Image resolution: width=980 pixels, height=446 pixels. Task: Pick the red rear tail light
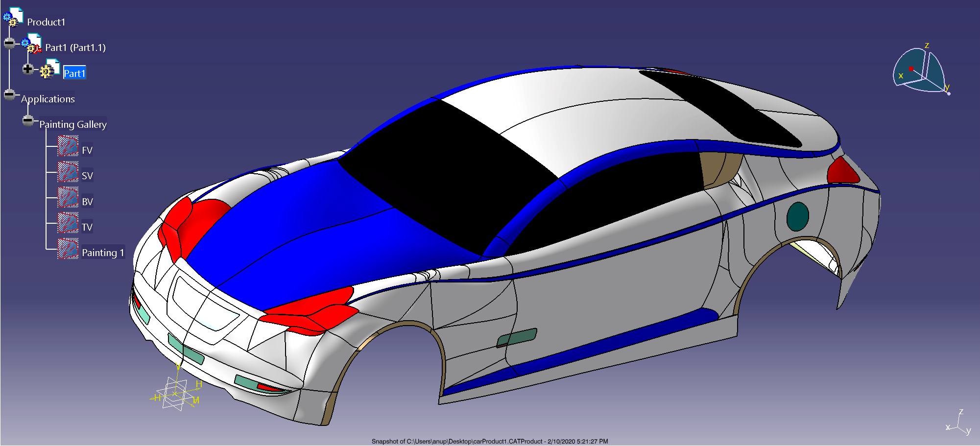(842, 170)
